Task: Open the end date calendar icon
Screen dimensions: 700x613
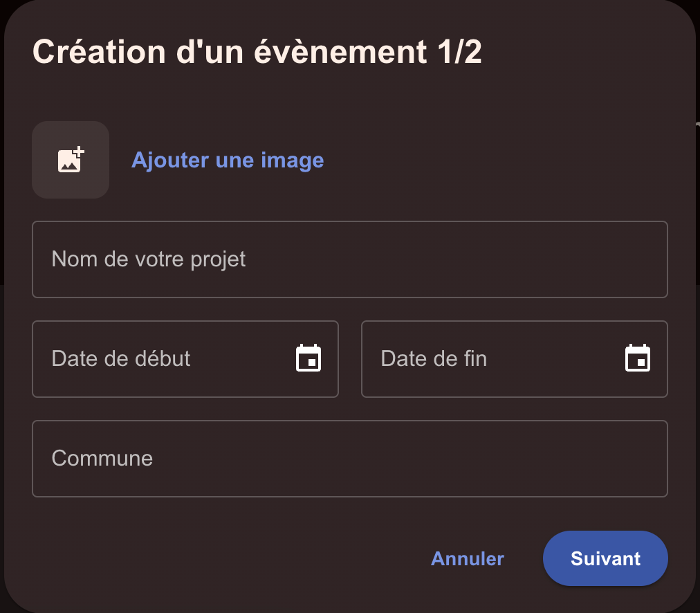Action: (x=638, y=358)
